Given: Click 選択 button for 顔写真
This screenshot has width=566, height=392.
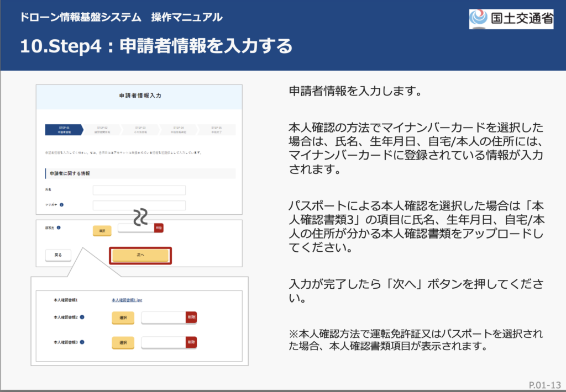Looking at the screenshot, I should coord(102,230).
